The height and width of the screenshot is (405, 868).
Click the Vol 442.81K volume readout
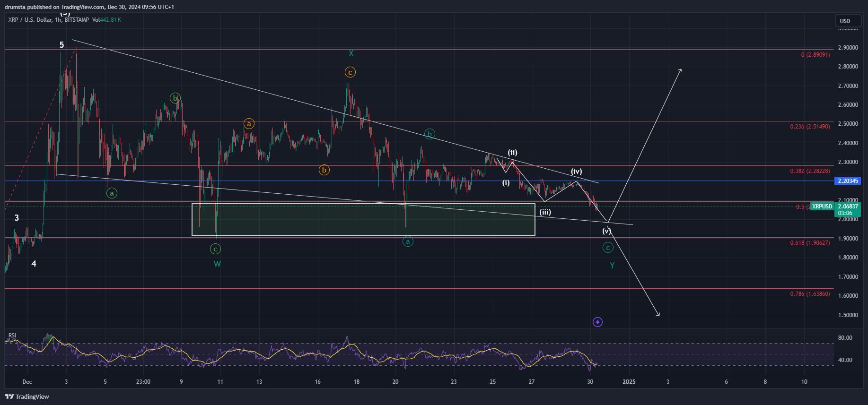106,20
